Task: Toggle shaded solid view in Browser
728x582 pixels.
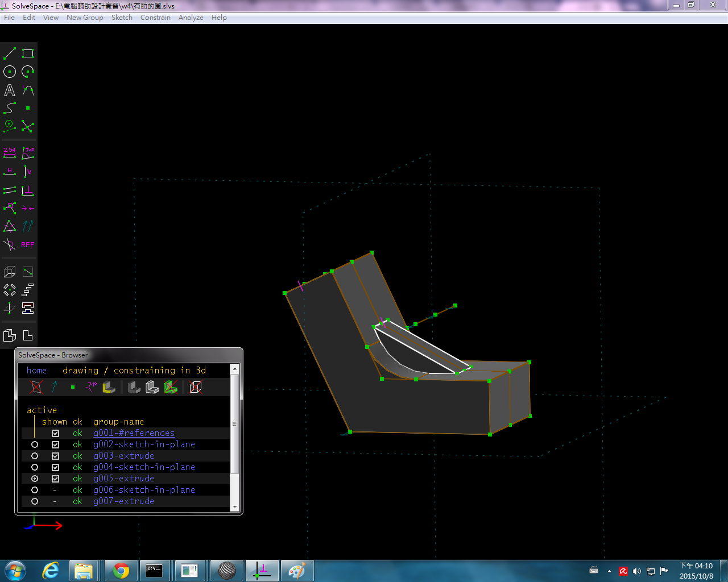Action: 134,387
